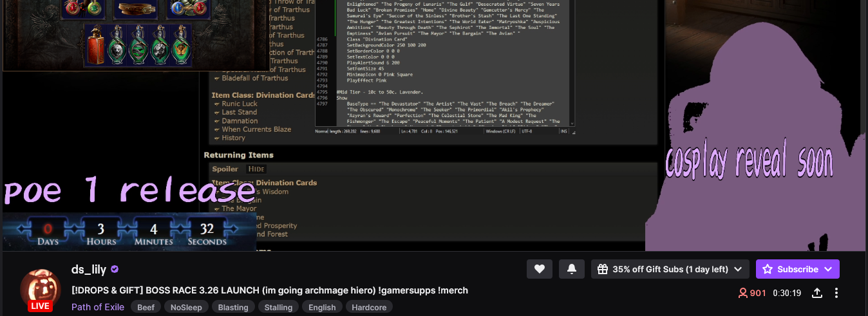868x316 pixels.
Task: Open the three-dot more options menu
Action: click(836, 293)
